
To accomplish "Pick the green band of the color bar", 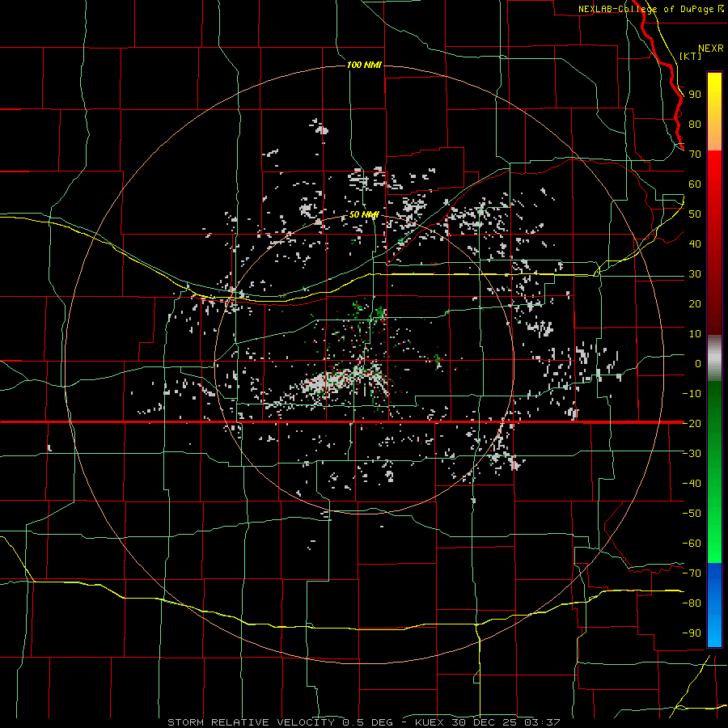I will [714, 472].
